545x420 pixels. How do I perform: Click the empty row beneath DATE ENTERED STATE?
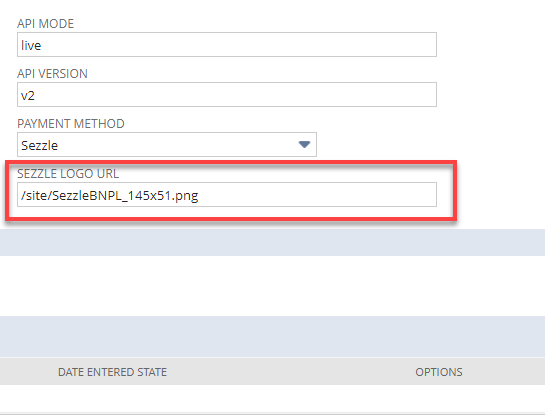click(x=272, y=398)
